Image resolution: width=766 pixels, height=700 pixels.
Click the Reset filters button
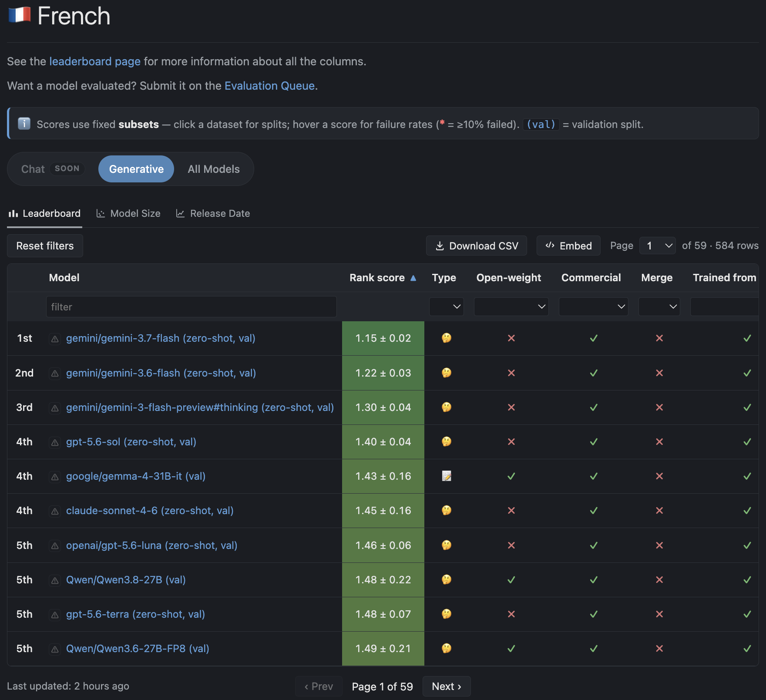[45, 246]
